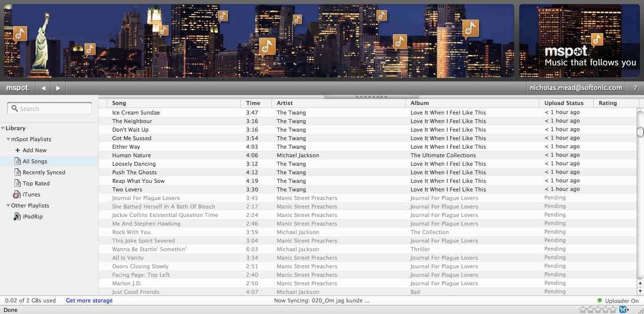Click the music note marker above mspot slogan
644x314 pixels.
point(597,39)
